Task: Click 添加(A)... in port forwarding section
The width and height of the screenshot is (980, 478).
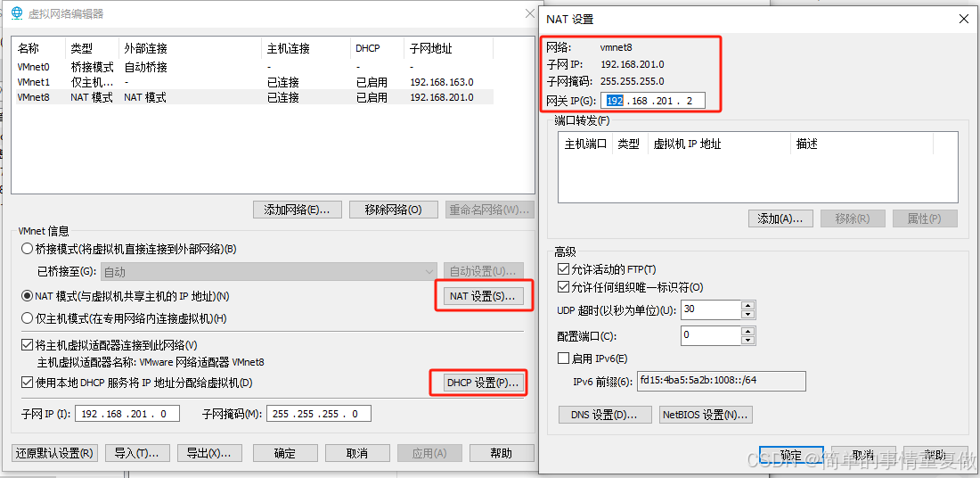Action: pyautogui.click(x=780, y=218)
